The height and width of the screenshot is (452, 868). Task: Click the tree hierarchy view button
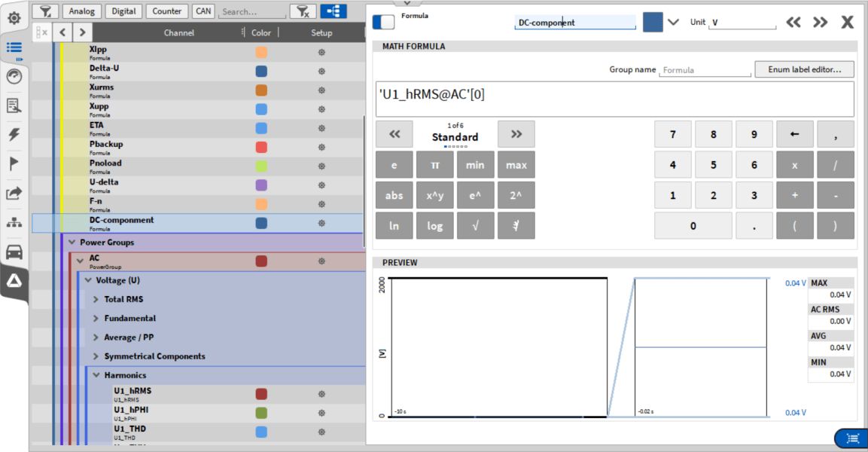tap(333, 11)
